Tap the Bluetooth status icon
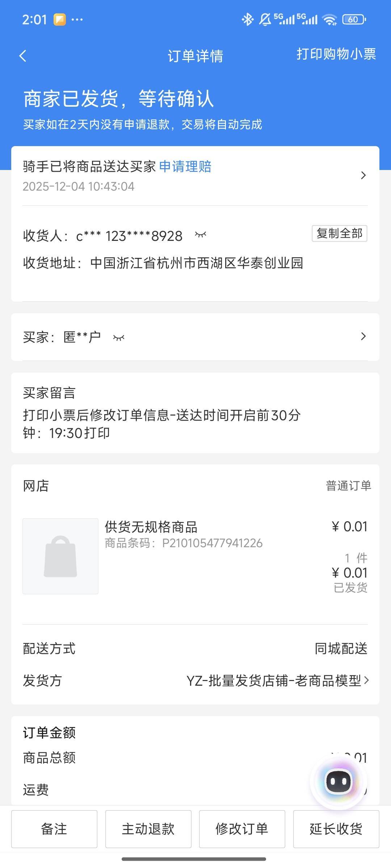Screen dimensions: 391x868 (248, 19)
